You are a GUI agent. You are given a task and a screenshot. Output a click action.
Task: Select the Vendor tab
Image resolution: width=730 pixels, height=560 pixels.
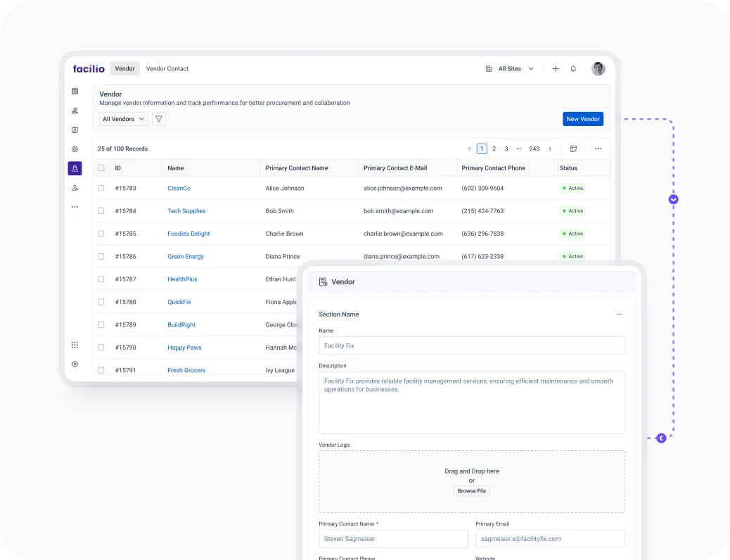[x=124, y=68]
